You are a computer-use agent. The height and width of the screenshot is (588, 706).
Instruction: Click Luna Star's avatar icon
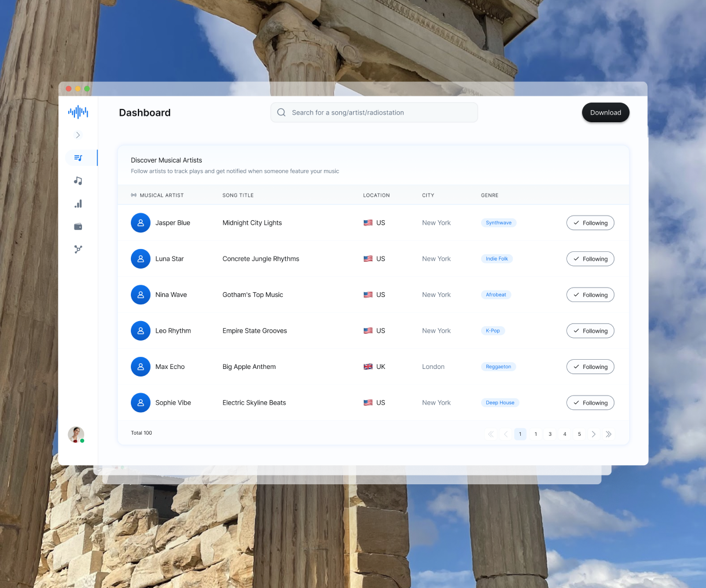coord(141,259)
